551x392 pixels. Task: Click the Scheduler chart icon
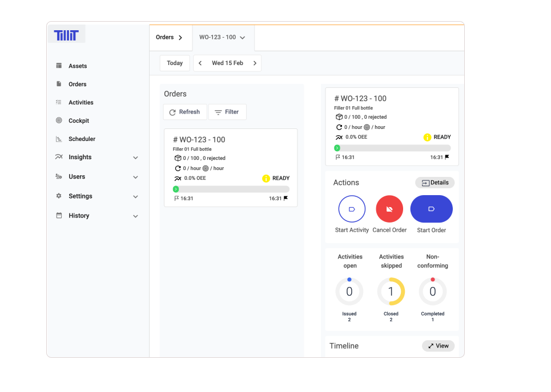click(x=59, y=139)
